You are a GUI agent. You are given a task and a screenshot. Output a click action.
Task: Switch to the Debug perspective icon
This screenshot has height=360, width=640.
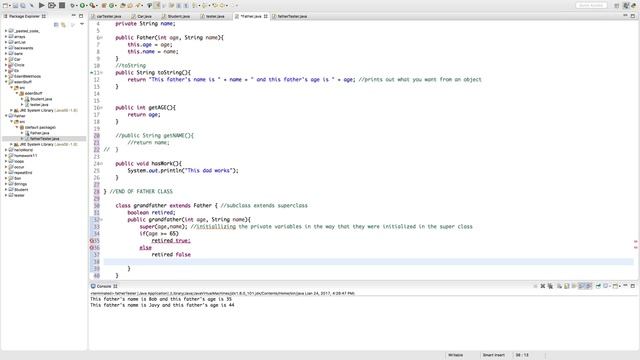click(x=634, y=5)
